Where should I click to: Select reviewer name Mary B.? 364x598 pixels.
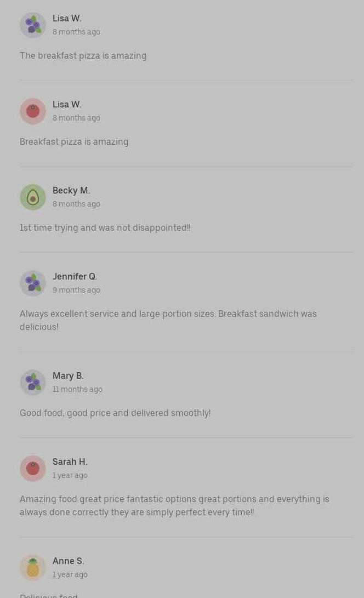[x=68, y=375]
